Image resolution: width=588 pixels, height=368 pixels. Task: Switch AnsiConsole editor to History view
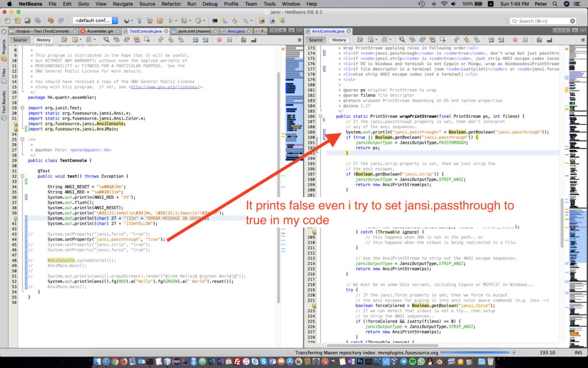click(x=339, y=40)
